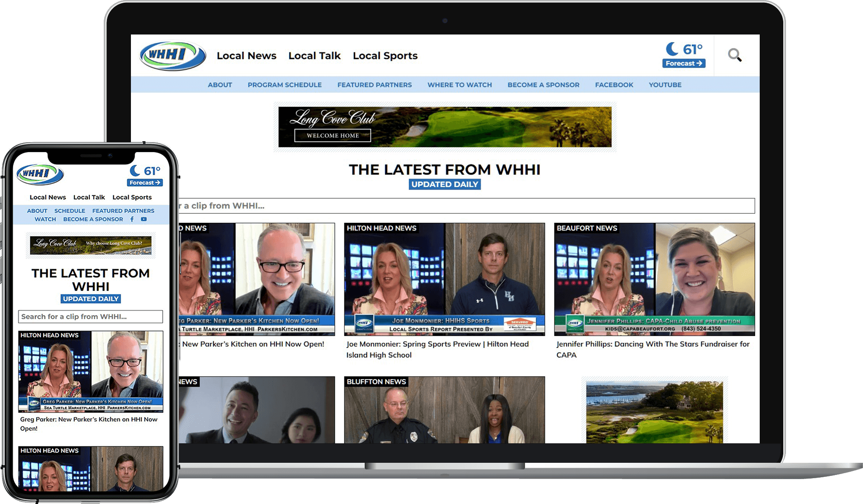Image resolution: width=863 pixels, height=504 pixels.
Task: Tap Local Sports on the phone
Action: point(132,197)
